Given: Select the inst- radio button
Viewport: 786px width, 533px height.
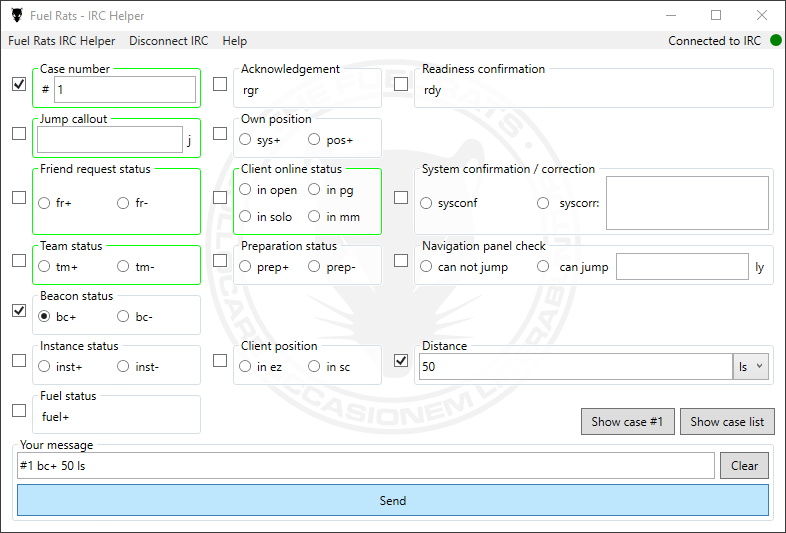Looking at the screenshot, I should click(x=123, y=367).
